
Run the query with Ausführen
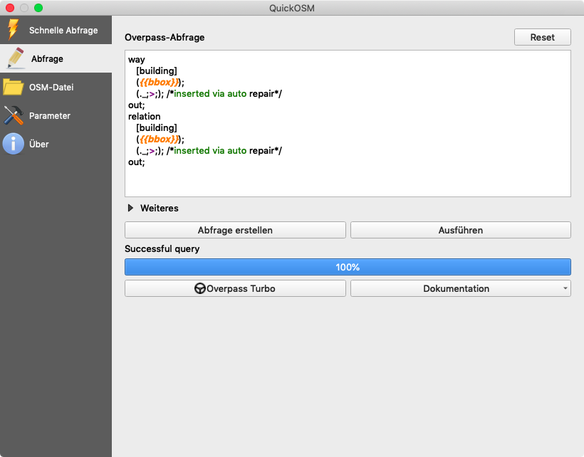pos(460,230)
